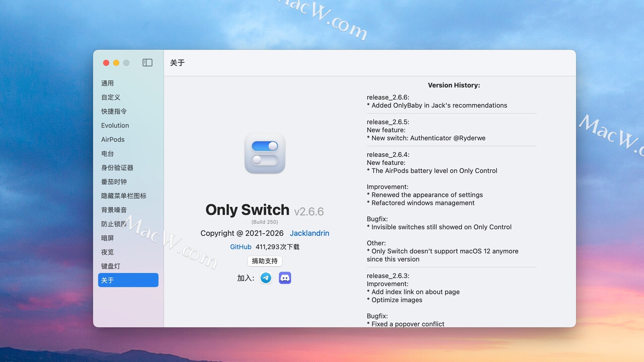Select 通用 in the sidebar
Screen dimensions: 644x362
pos(107,83)
